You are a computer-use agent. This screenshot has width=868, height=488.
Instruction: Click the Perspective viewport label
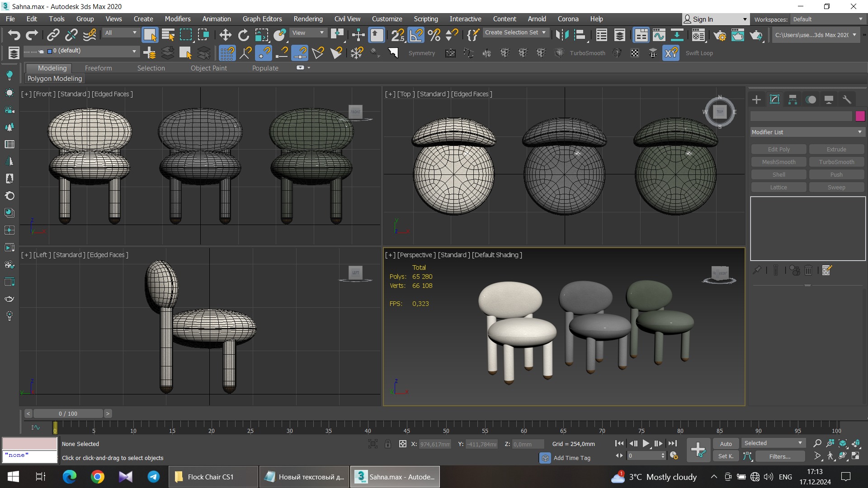click(416, 255)
